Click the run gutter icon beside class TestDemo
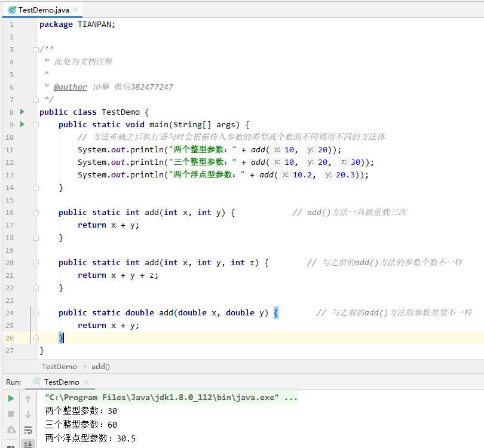Image resolution: width=484 pixels, height=448 pixels. click(x=22, y=112)
